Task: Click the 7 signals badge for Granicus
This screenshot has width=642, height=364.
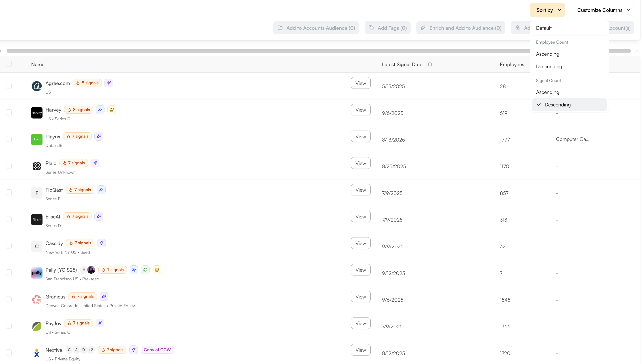Action: (83, 296)
